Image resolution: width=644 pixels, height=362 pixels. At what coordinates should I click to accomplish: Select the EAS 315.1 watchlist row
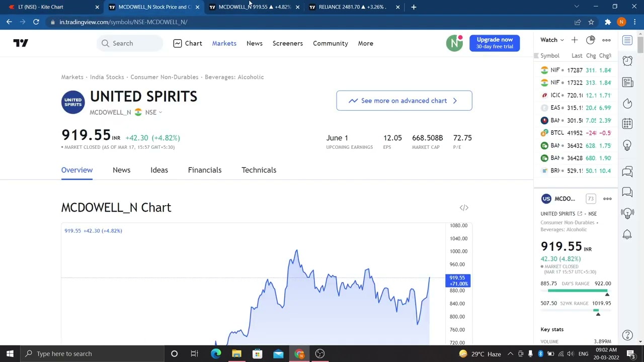(x=576, y=108)
